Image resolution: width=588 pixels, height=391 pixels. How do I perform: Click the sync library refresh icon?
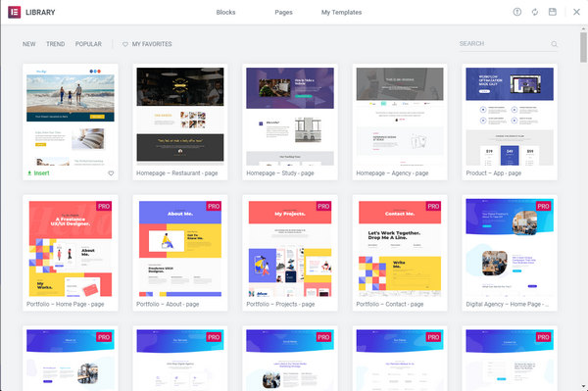(x=535, y=12)
